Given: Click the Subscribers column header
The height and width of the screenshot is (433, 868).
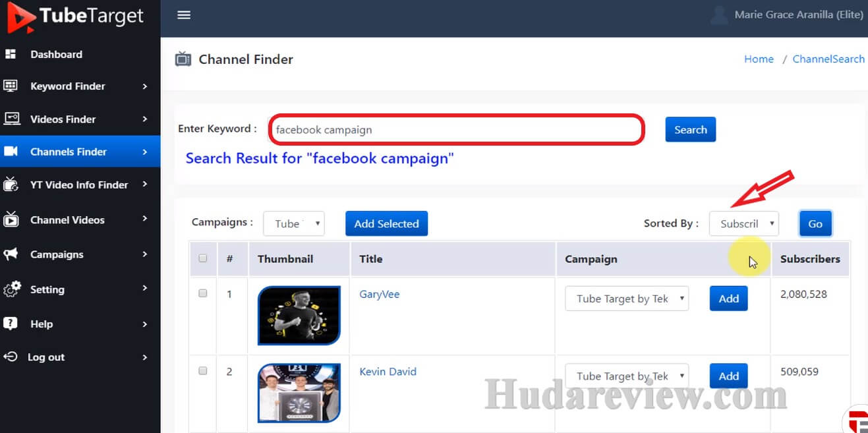Looking at the screenshot, I should [810, 259].
